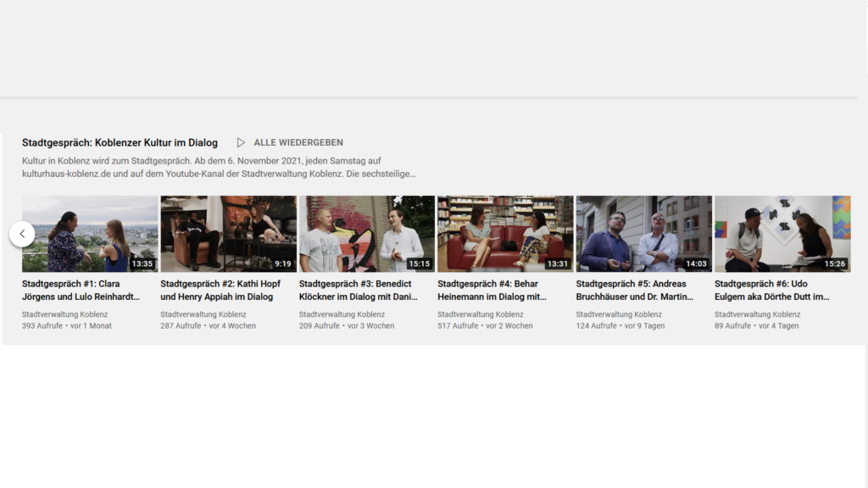Click title Stadtgespräch #3: Benedict Klöckner
The width and height of the screenshot is (868, 488).
point(359,290)
